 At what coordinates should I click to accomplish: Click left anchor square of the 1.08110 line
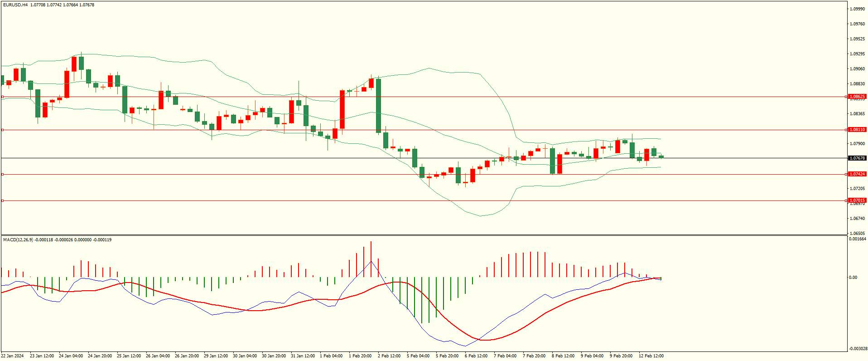2,130
